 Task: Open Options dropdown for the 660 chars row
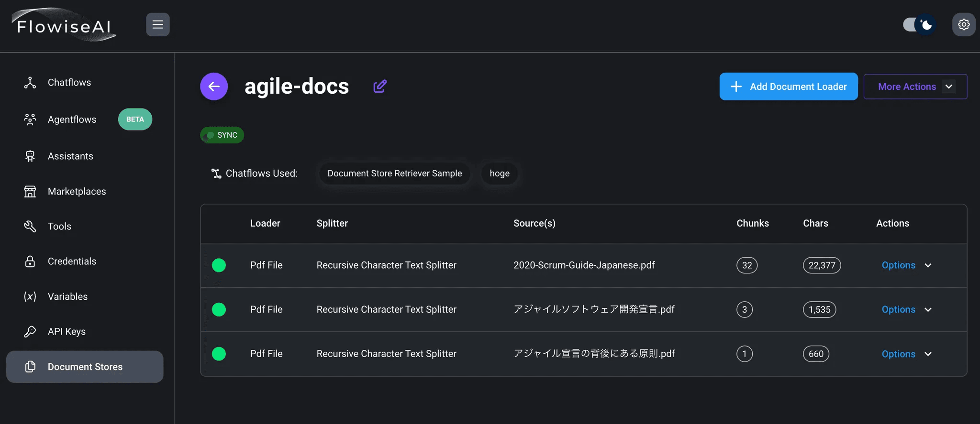tap(906, 354)
